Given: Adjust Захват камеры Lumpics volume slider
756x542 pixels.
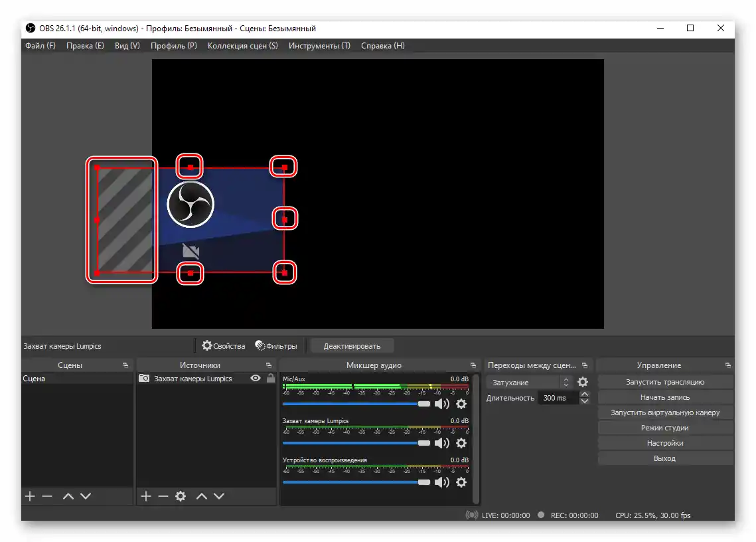Looking at the screenshot, I should pyautogui.click(x=356, y=443).
